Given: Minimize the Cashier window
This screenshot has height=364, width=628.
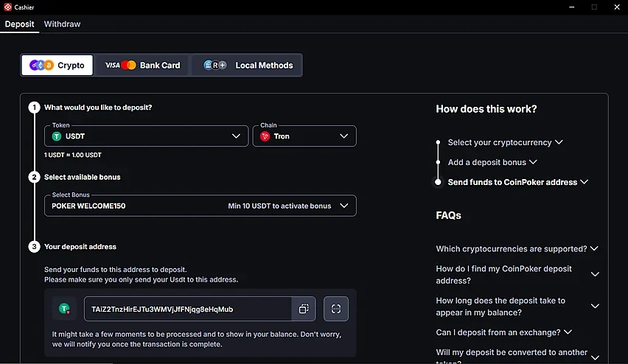Looking at the screenshot, I should point(571,7).
